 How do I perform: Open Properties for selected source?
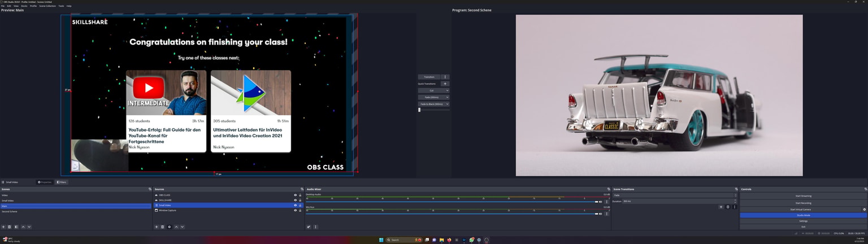click(45, 182)
